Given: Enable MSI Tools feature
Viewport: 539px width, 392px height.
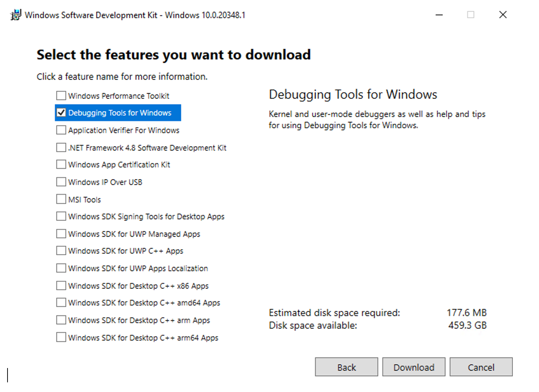Looking at the screenshot, I should [61, 199].
